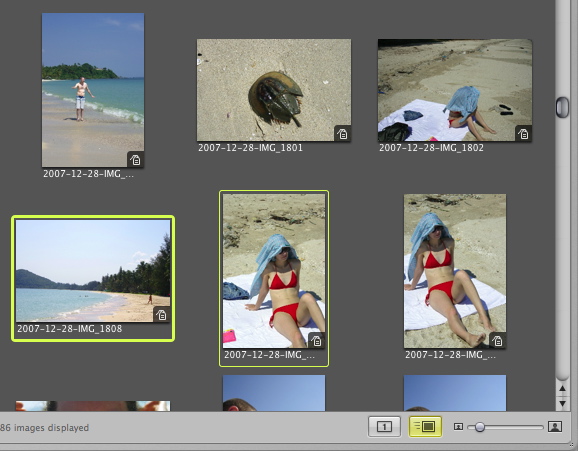Click the badge icon on the IMG_1801 horseshoe crab thumbnail

(x=342, y=134)
